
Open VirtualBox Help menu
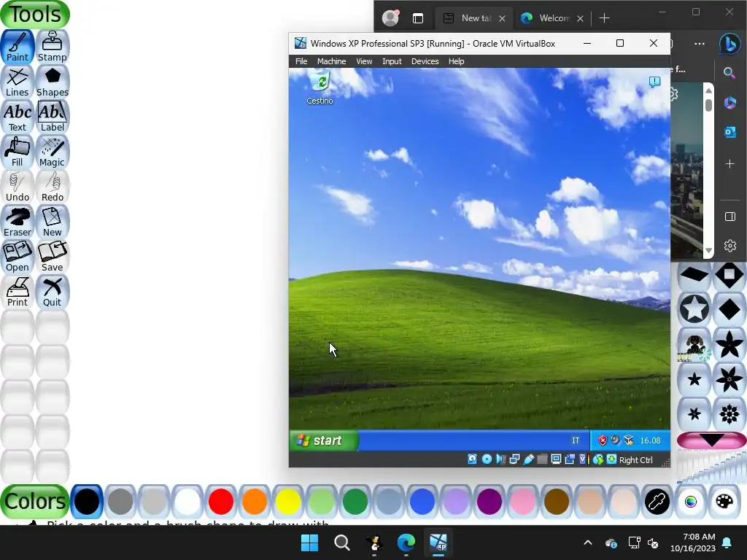457,61
